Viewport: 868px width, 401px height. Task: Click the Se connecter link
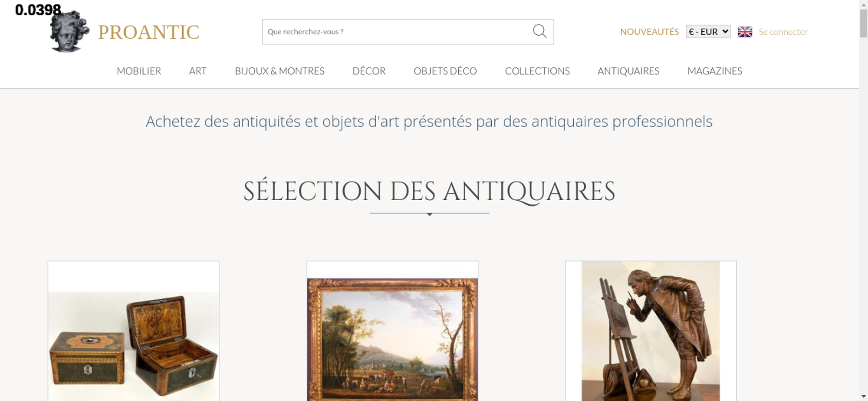(x=783, y=32)
